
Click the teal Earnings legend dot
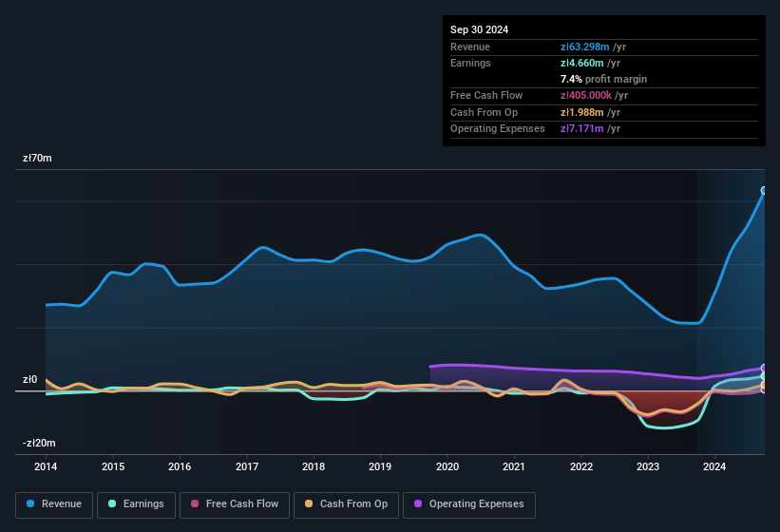pos(112,503)
